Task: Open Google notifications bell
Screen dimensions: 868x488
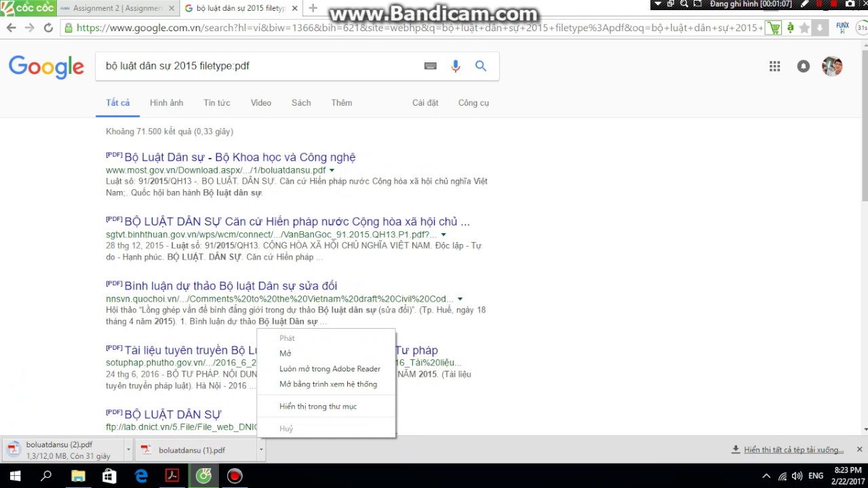Action: (x=804, y=66)
